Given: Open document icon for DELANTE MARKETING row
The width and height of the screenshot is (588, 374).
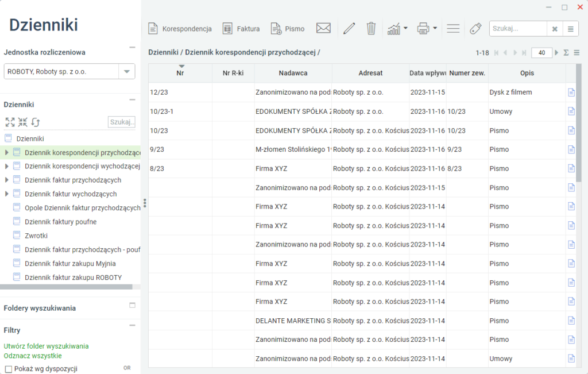Looking at the screenshot, I should click(571, 321).
